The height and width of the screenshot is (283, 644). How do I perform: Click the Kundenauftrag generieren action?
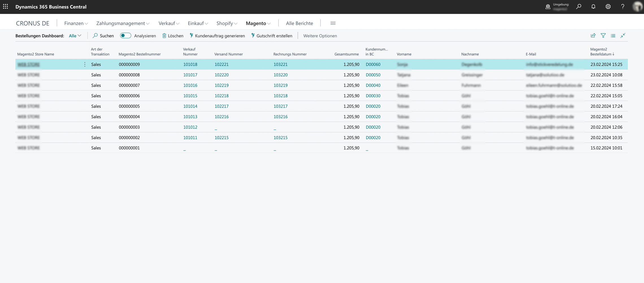click(x=217, y=36)
